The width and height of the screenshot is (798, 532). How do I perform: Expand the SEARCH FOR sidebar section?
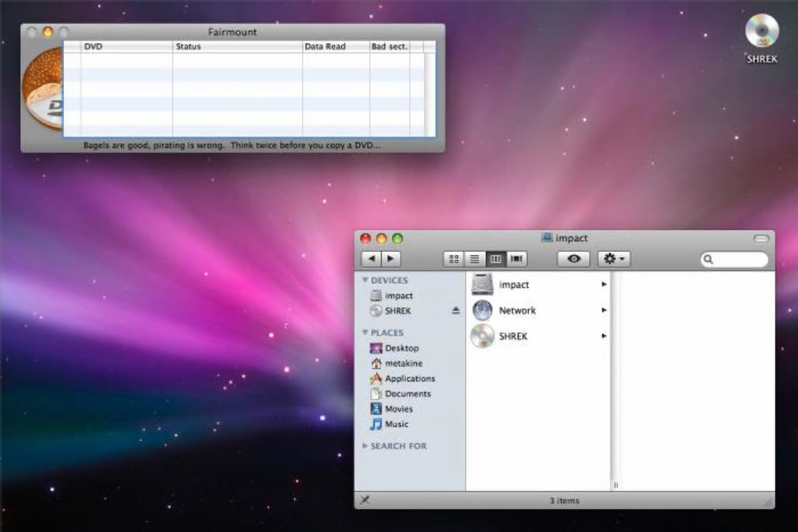[x=365, y=445]
